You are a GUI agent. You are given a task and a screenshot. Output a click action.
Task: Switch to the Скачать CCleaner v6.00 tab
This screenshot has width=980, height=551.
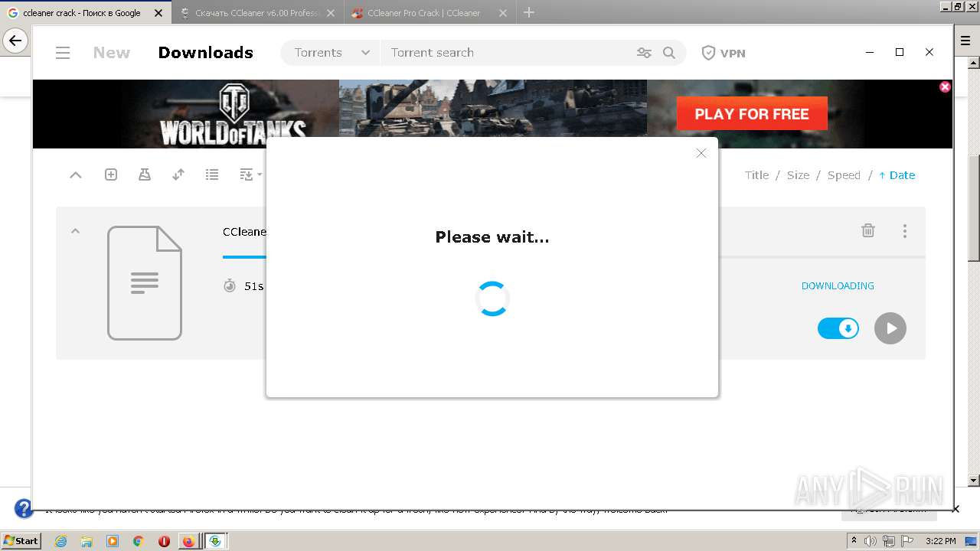tap(257, 13)
